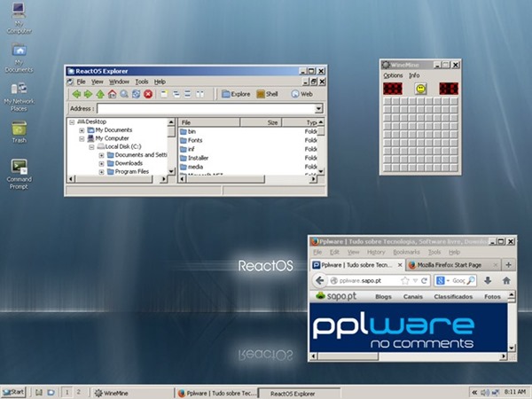Screen dimensions: 532x399
Task: Expand the Program Files tree node
Action: point(101,172)
